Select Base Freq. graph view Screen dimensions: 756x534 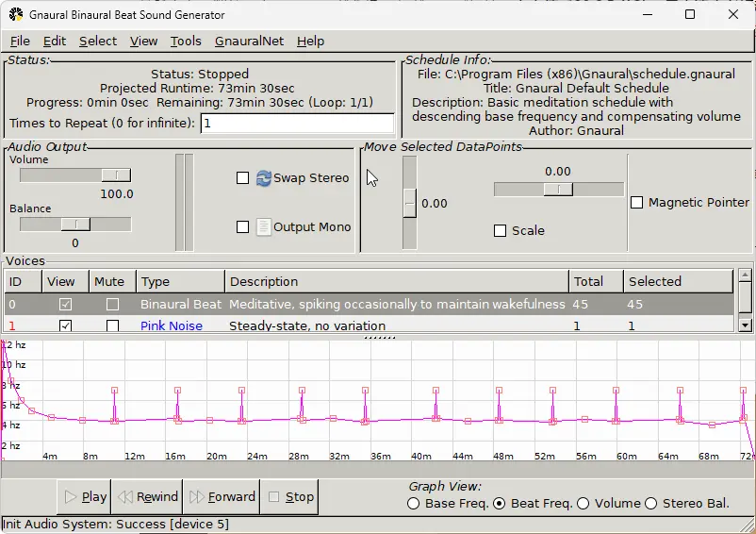coord(414,504)
